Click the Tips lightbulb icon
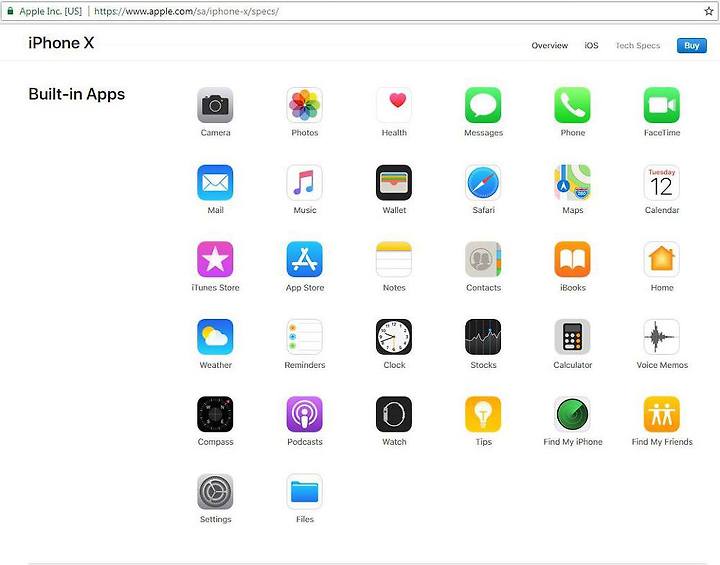720x565 pixels. coord(483,414)
